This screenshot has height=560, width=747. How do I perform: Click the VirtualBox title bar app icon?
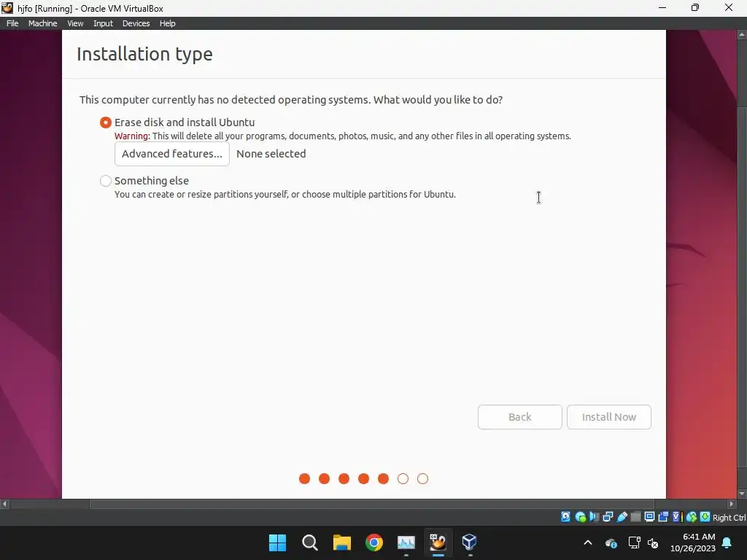click(x=7, y=7)
